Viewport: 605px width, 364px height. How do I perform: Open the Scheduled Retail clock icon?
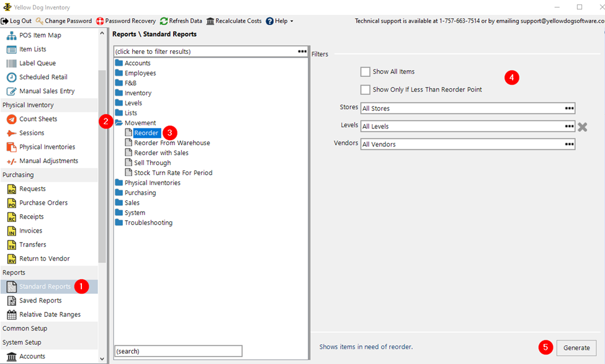(12, 77)
